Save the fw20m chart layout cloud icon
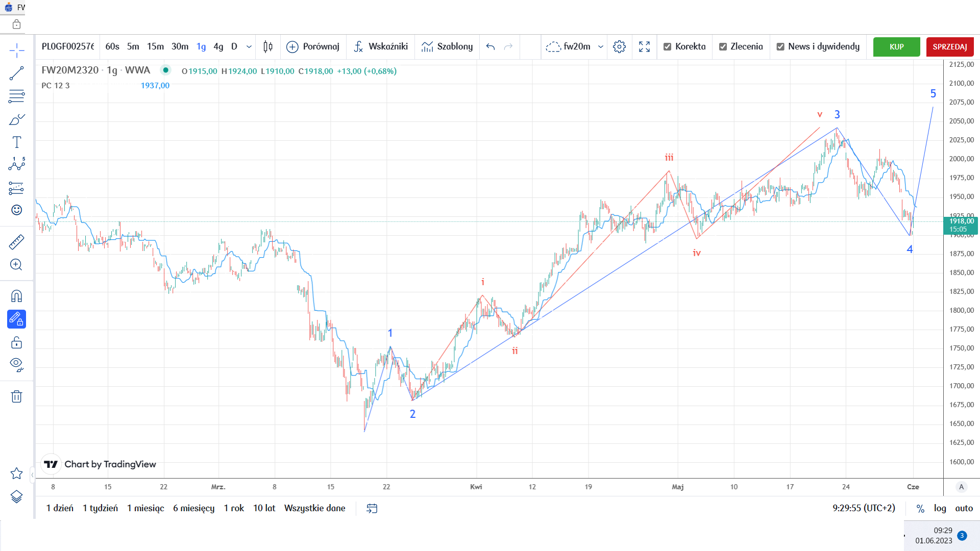 pos(553,46)
